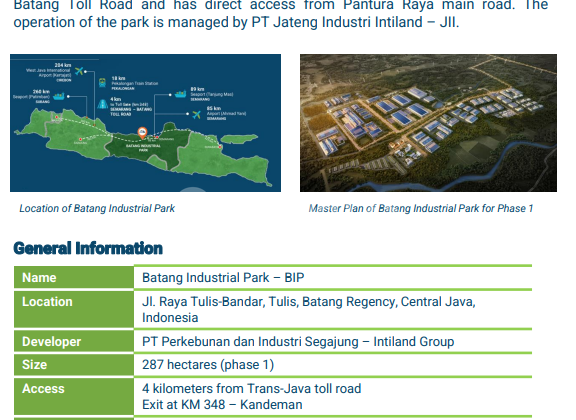Click 'Exit at KM 348 – Kandeman' text

pyautogui.click(x=222, y=405)
